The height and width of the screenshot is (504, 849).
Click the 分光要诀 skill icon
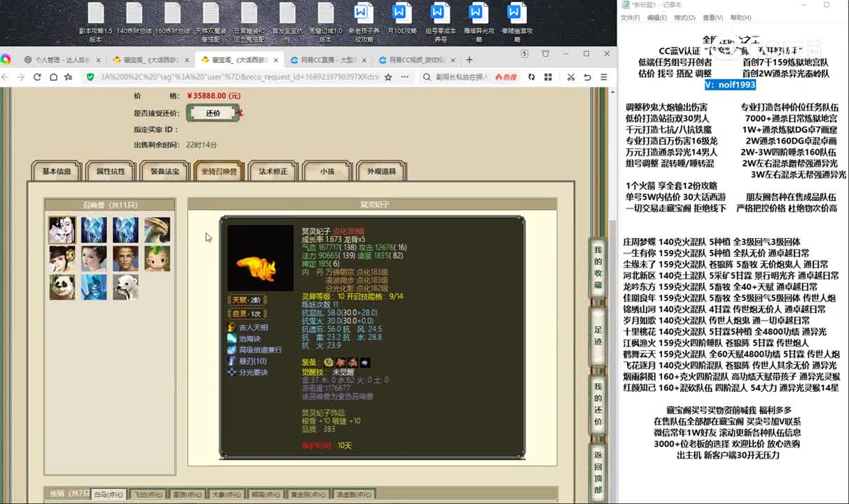232,372
